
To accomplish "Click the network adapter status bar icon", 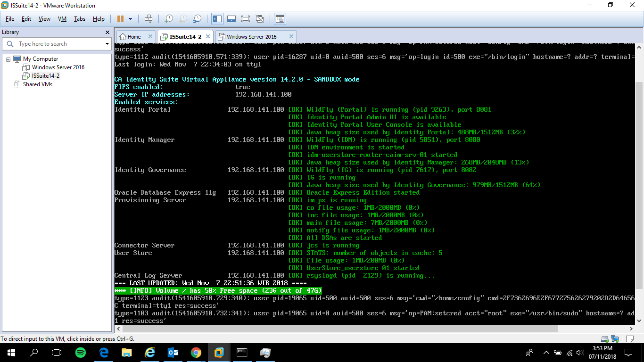I will tap(615, 339).
